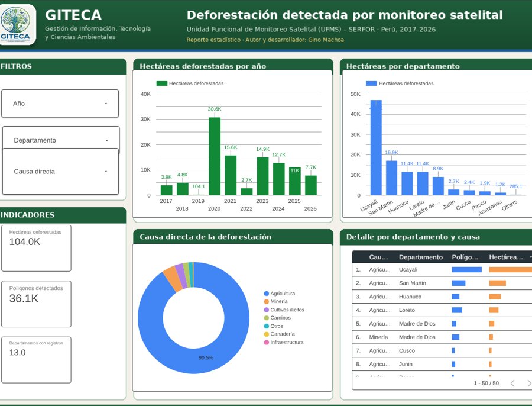
Task: Select row 6 Minería cause cell
Action: [378, 337]
